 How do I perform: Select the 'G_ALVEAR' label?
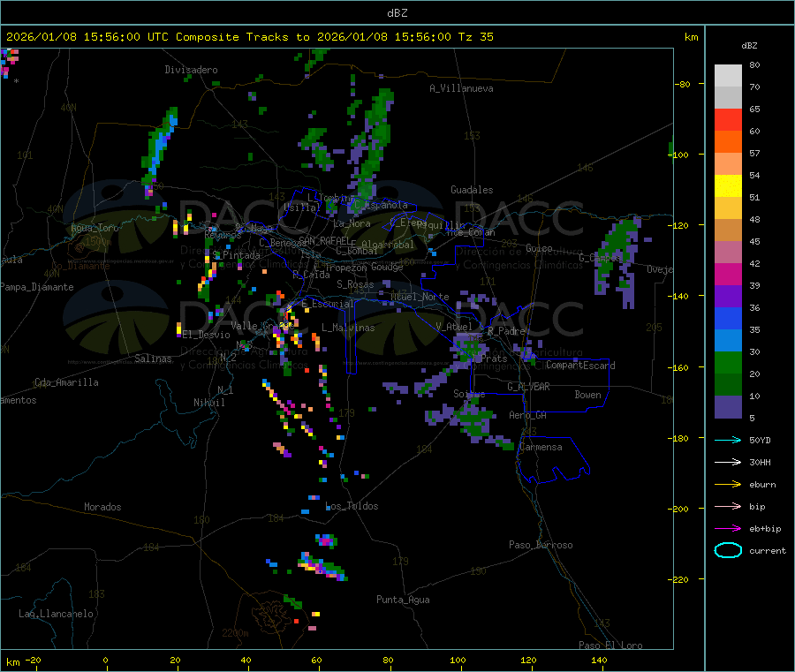click(x=528, y=387)
